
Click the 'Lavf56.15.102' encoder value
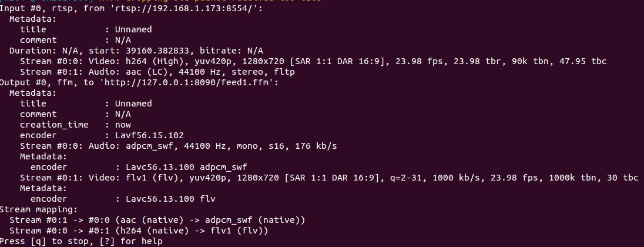[149, 135]
